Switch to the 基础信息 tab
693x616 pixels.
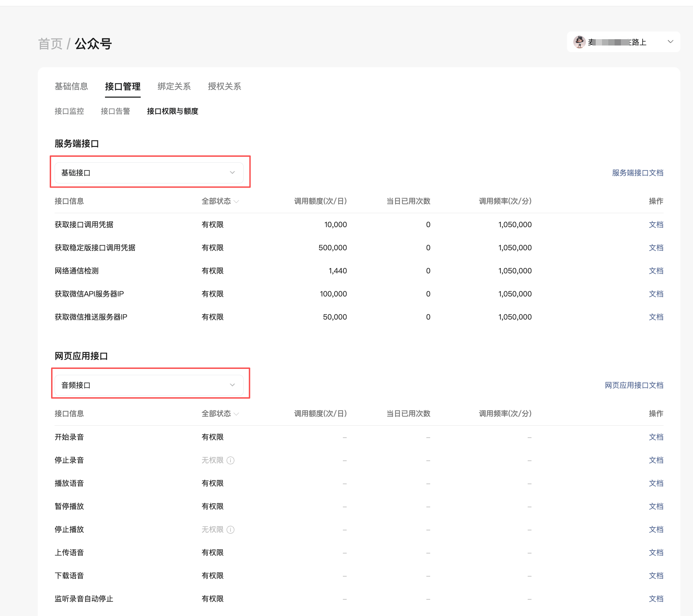click(x=71, y=86)
